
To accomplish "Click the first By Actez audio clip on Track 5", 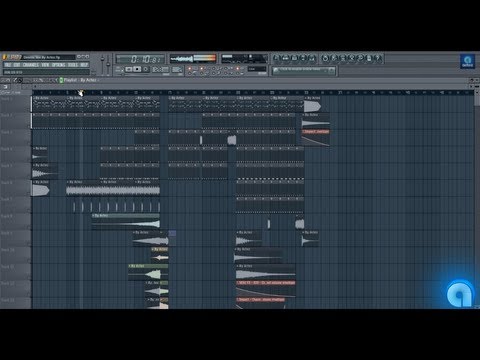I will click(45, 171).
